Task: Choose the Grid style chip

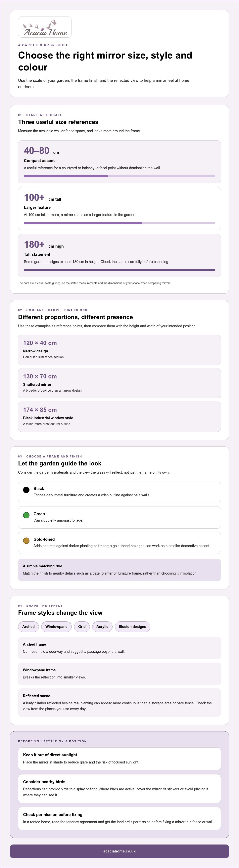Action: coord(82,627)
